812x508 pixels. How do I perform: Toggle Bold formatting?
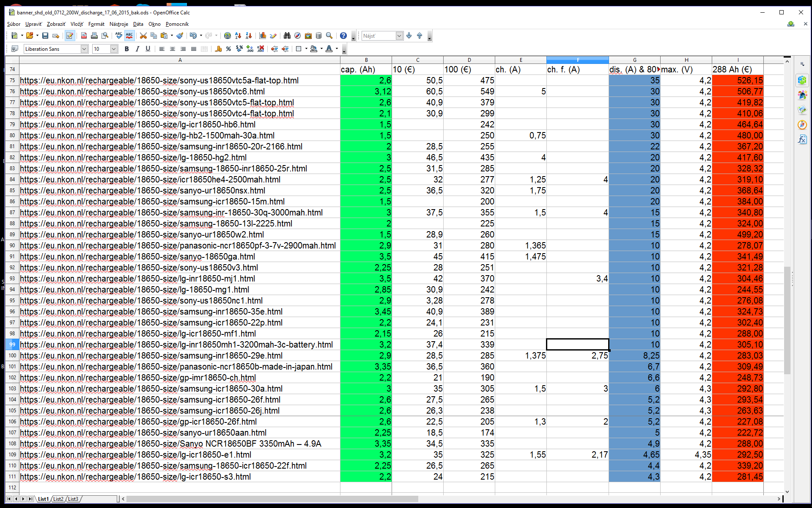click(x=126, y=49)
